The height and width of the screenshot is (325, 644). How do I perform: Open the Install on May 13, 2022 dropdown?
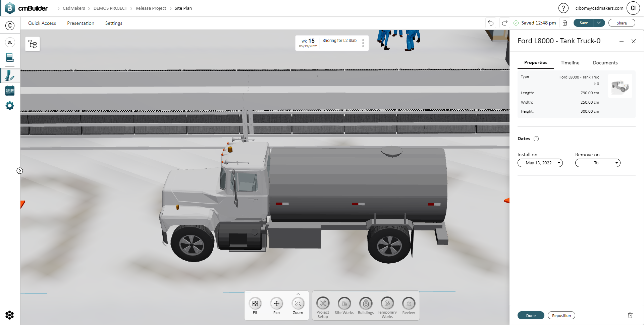[540, 163]
